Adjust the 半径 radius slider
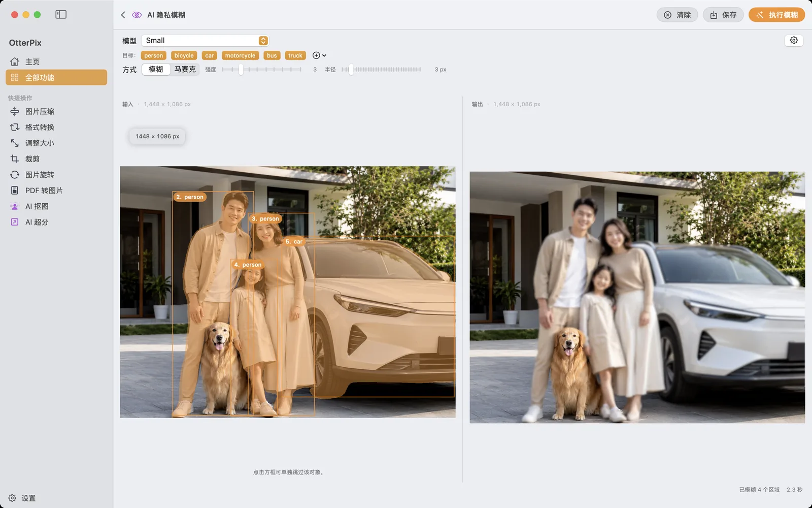812x508 pixels. point(381,70)
